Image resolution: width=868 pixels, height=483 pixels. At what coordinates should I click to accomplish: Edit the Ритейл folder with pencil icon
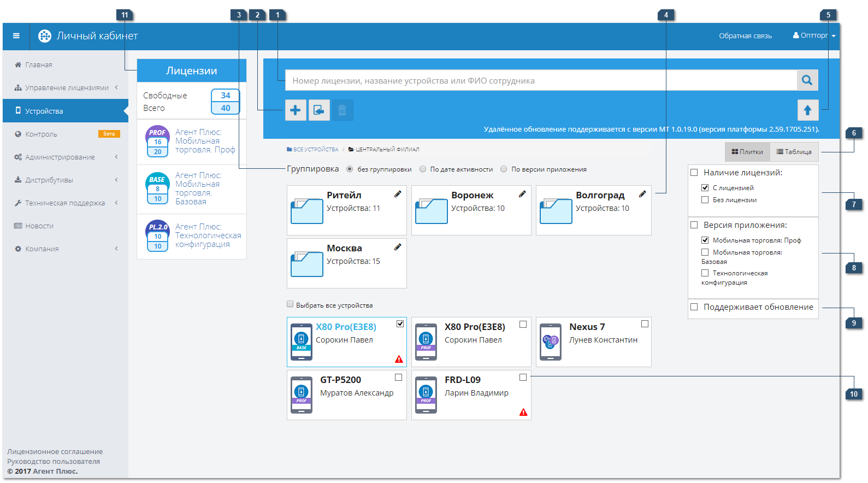point(398,194)
